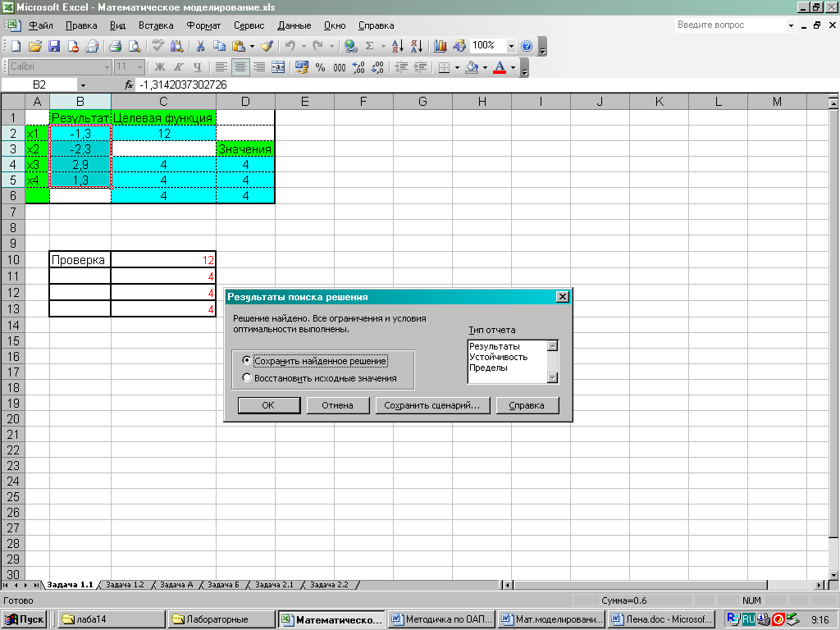840x630 pixels.
Task: Click the Currency format icon
Action: 302,67
